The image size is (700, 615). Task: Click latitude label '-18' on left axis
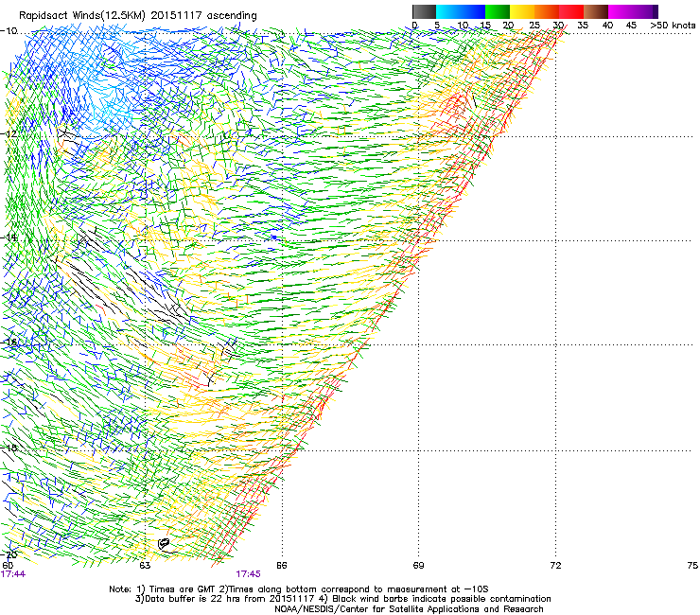9,448
